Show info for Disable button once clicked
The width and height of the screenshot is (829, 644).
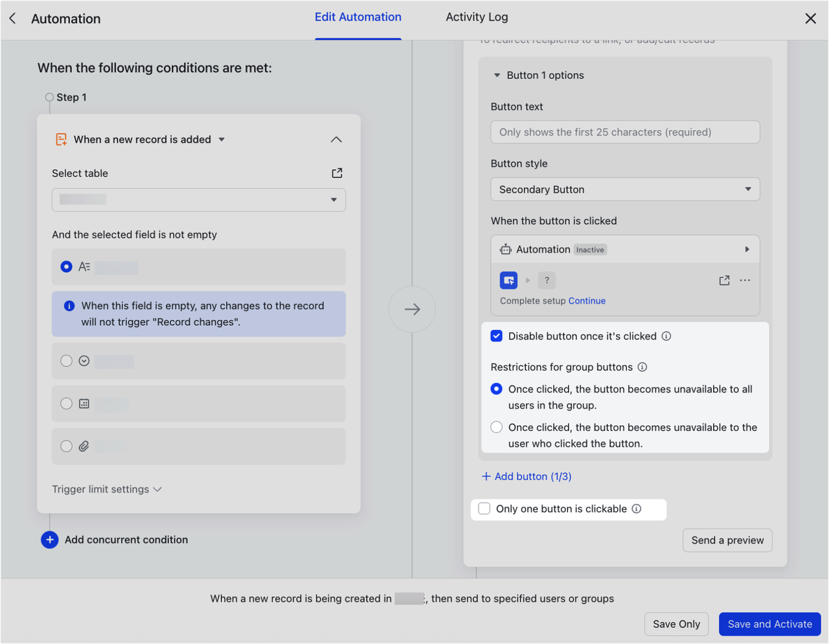click(x=666, y=336)
